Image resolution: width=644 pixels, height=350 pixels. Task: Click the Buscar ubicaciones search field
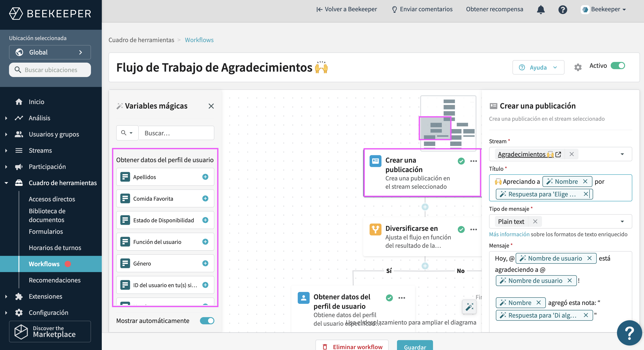tap(50, 70)
